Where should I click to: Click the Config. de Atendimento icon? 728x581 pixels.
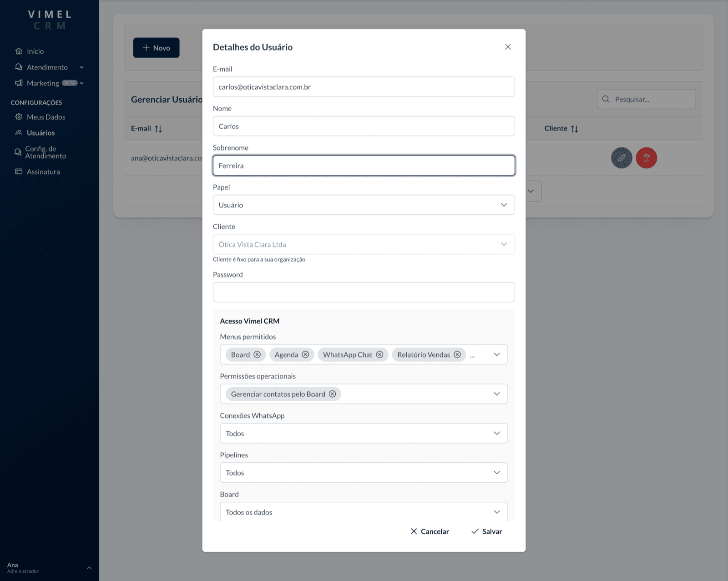pos(18,152)
